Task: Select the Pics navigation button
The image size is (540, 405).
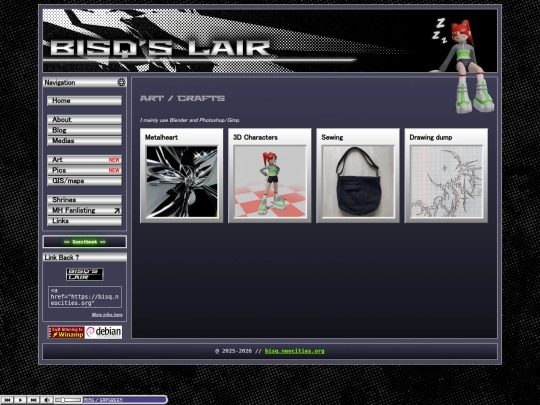Action: [84, 170]
